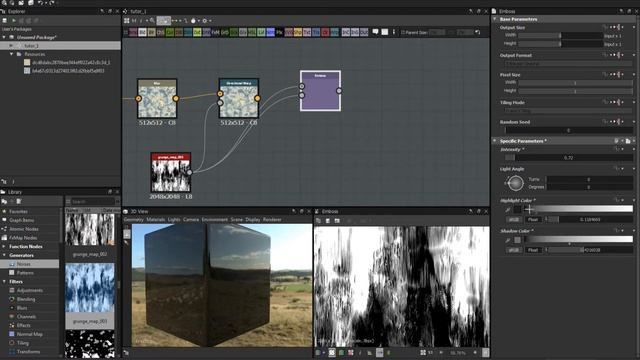Toggle the Parent Size checkbox
640x360 pixels.
coord(402,32)
